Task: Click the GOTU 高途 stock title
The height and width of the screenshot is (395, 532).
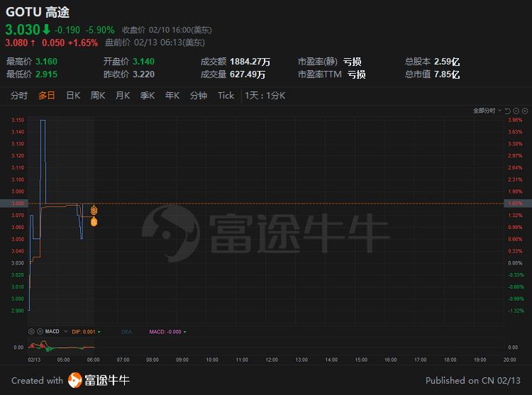Action: (x=38, y=12)
